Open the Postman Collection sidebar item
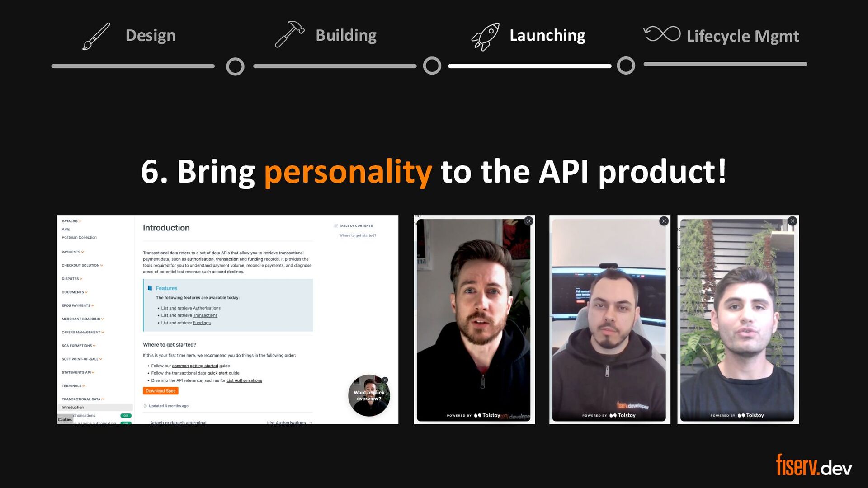868x488 pixels. tap(79, 237)
